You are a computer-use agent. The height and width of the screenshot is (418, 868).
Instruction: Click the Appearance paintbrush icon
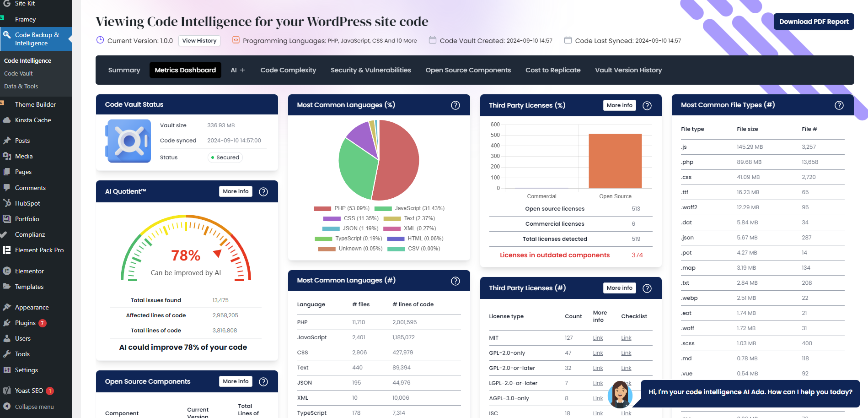(6, 307)
